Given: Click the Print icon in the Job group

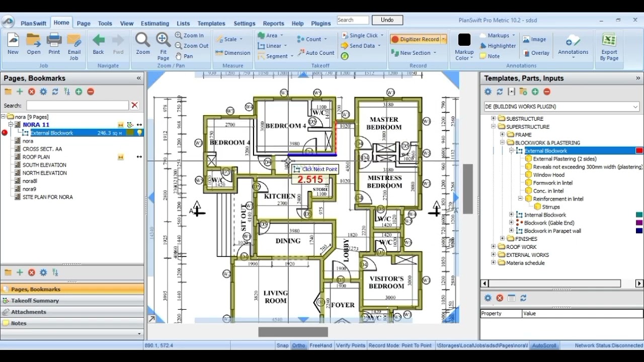Looking at the screenshot, I should (54, 44).
